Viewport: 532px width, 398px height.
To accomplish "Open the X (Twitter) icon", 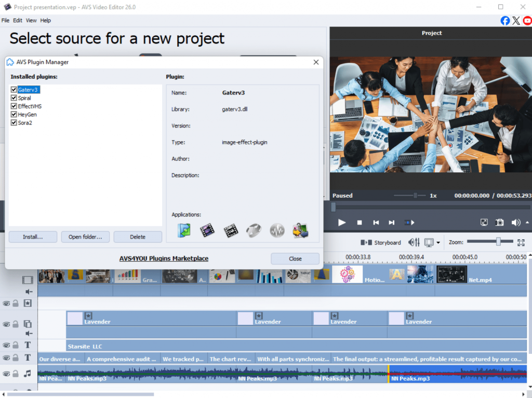I will pos(516,21).
